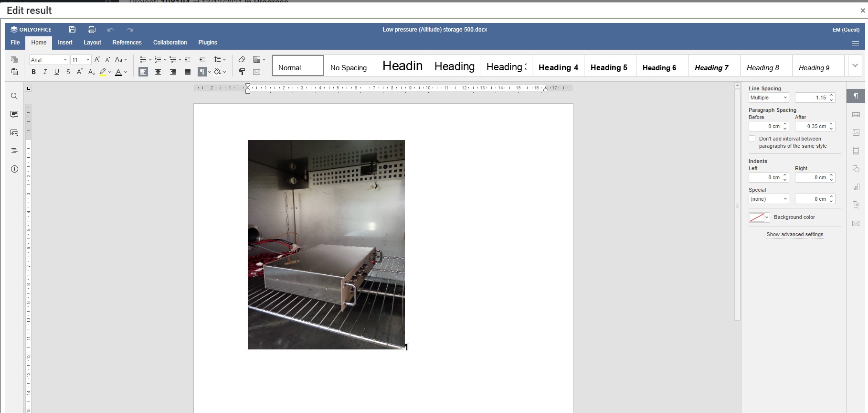
Task: Open the Chat panel in the left sidebar
Action: pos(14,132)
